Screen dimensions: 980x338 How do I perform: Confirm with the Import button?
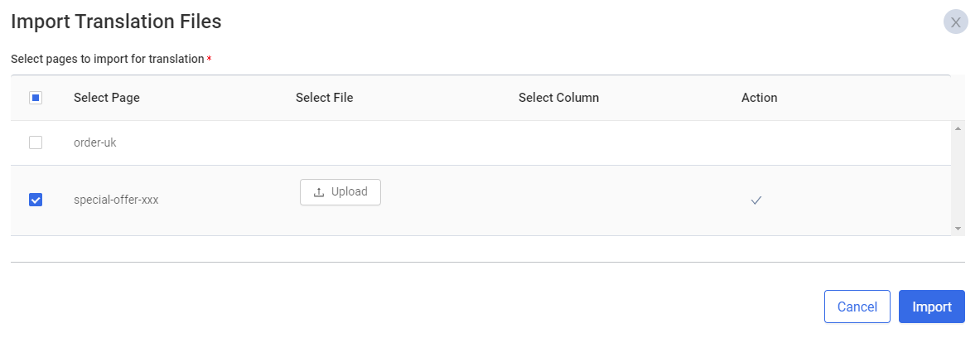point(932,307)
